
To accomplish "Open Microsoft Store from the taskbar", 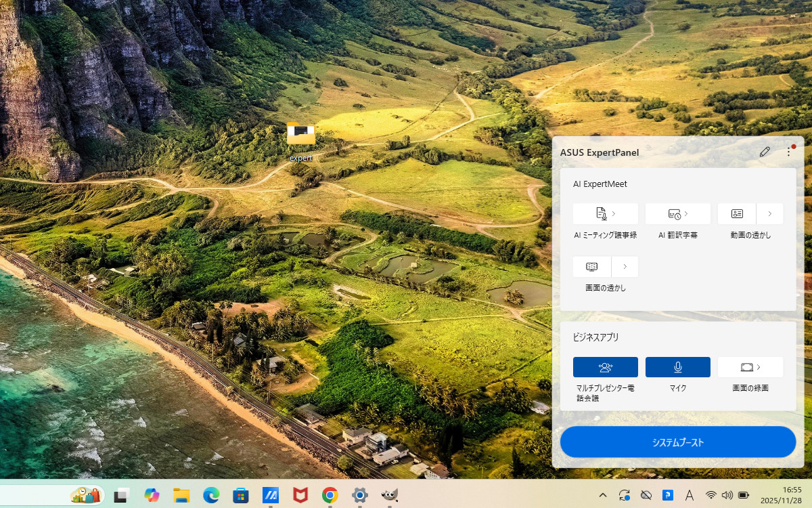I will (240, 495).
